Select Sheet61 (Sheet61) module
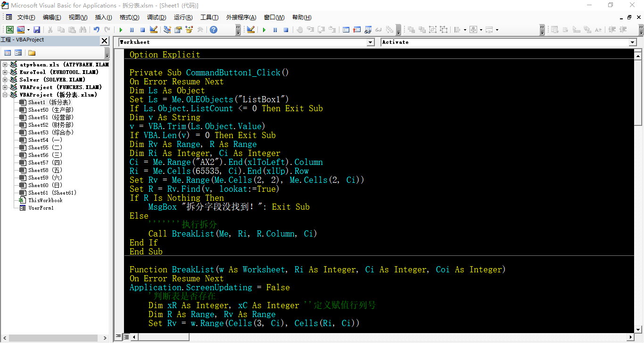The width and height of the screenshot is (644, 343). coord(48,193)
